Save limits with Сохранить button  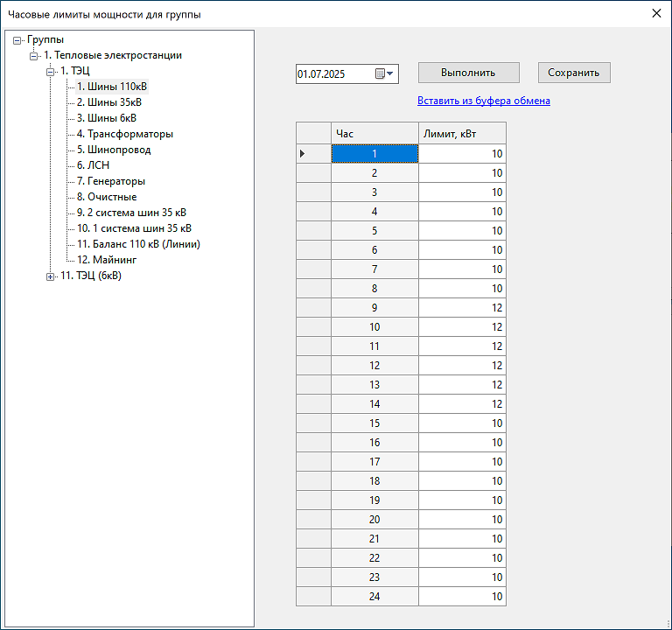[x=574, y=73]
